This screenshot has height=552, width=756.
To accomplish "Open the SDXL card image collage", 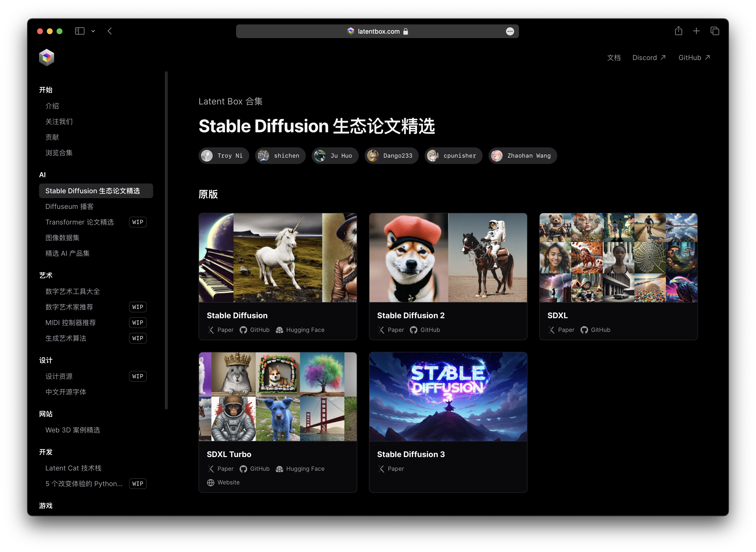I will click(x=618, y=258).
